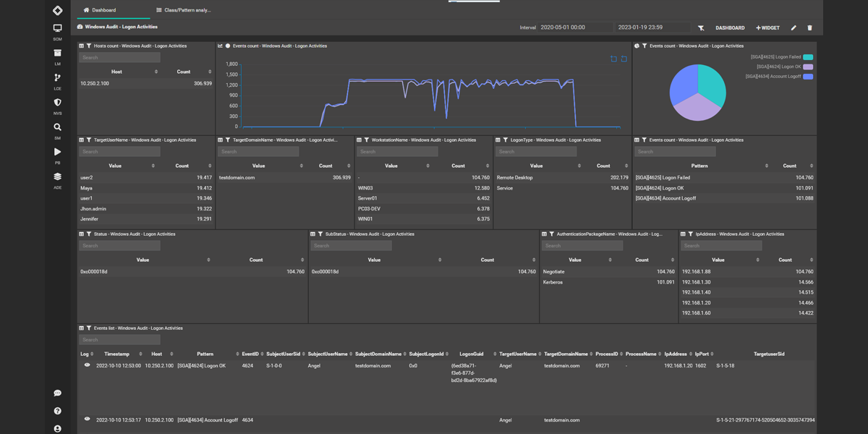This screenshot has width=868, height=434.
Task: Sort TargetUserName table by Count column
Action: click(x=182, y=166)
